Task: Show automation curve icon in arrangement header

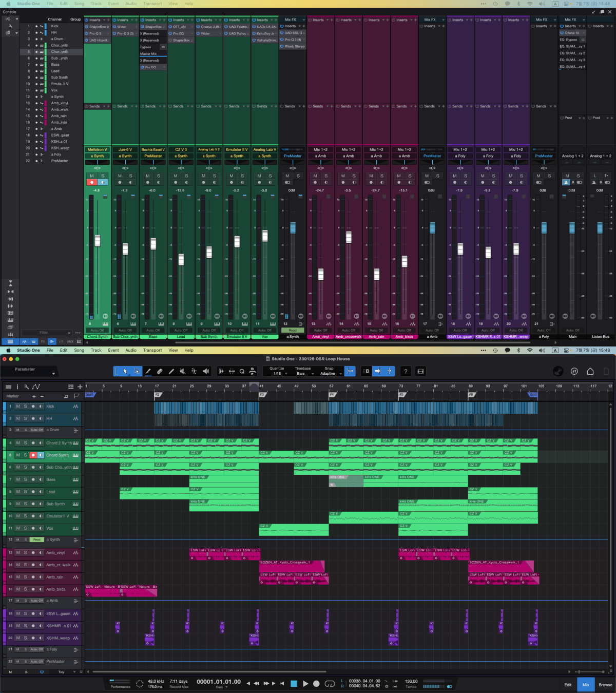Action: click(36, 387)
